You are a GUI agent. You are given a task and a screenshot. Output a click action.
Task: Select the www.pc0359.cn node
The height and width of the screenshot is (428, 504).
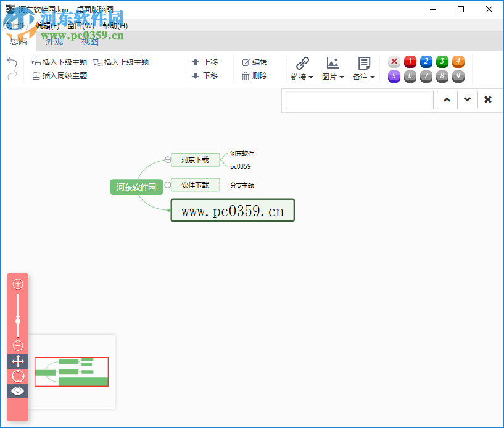(x=233, y=211)
